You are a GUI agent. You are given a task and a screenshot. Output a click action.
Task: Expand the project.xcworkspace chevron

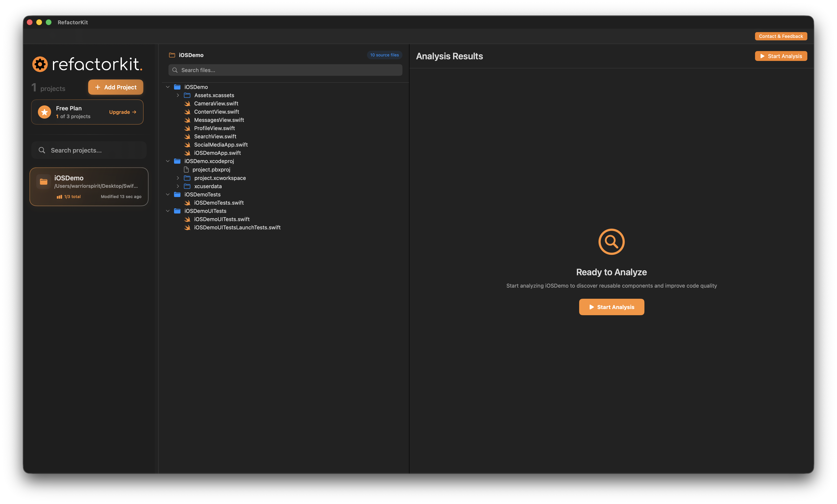[x=178, y=178]
